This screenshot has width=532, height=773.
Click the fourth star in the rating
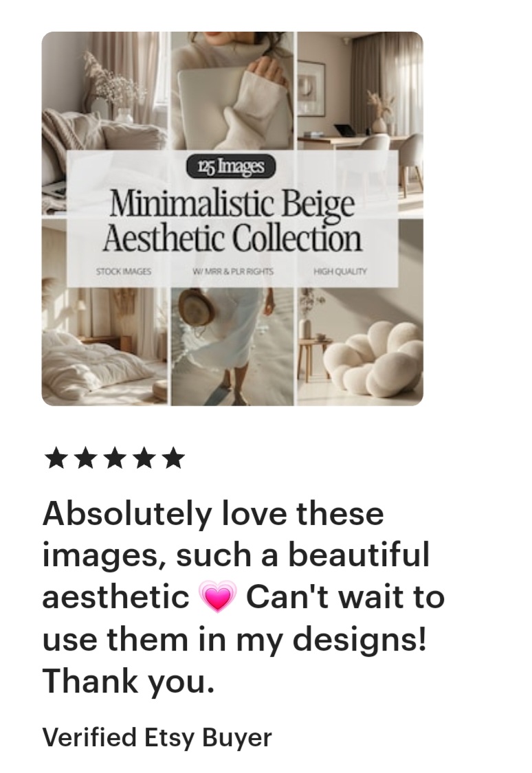click(144, 458)
